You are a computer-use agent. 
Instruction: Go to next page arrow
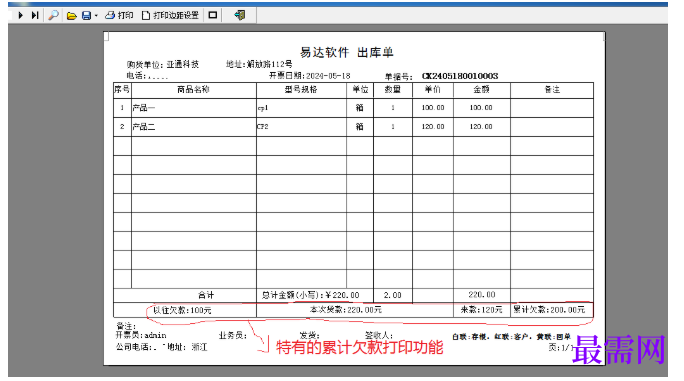pos(20,15)
